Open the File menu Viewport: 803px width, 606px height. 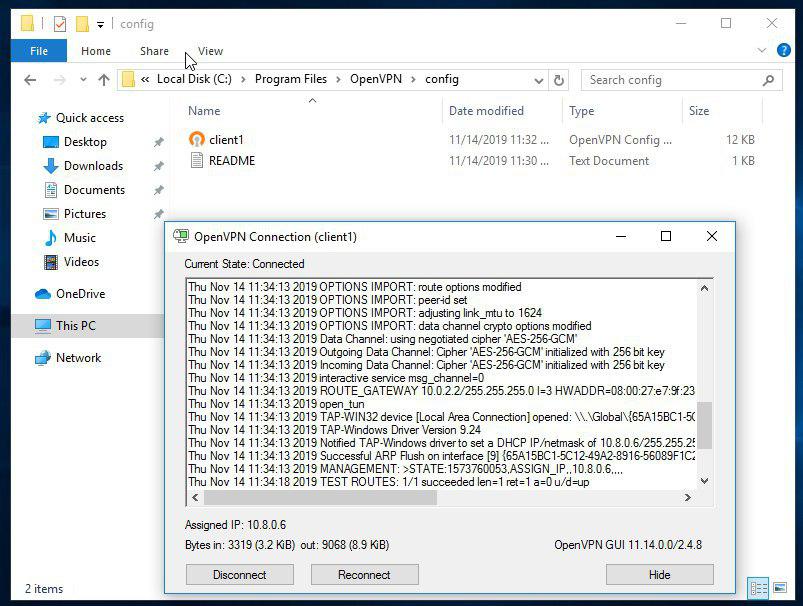pyautogui.click(x=38, y=50)
